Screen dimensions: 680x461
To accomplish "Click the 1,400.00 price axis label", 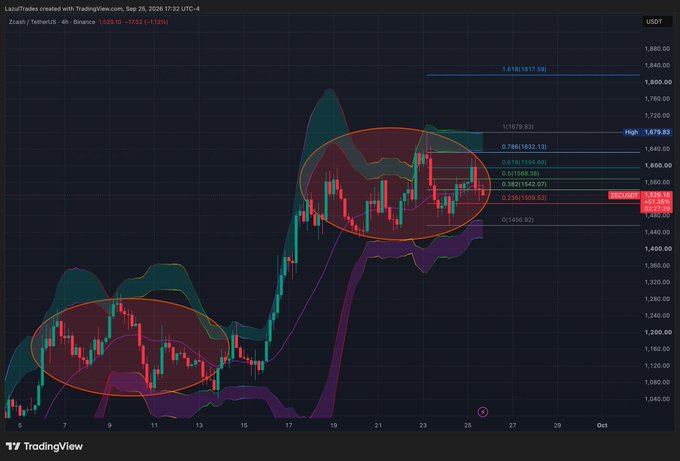I will pyautogui.click(x=658, y=249).
